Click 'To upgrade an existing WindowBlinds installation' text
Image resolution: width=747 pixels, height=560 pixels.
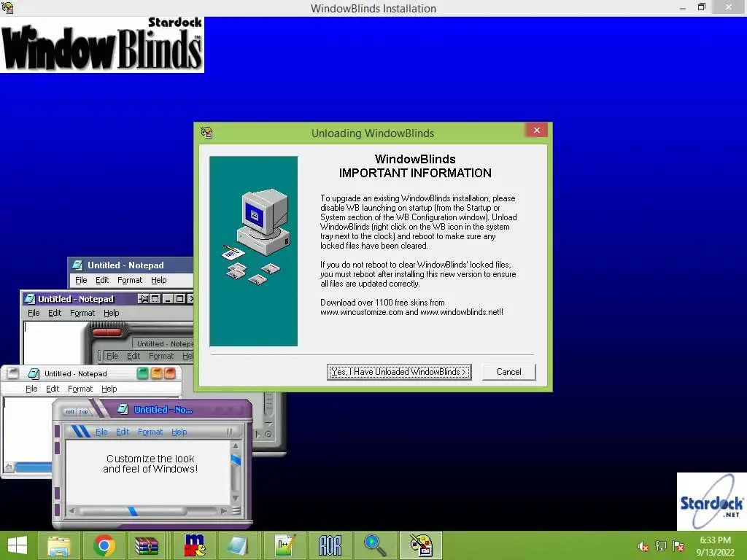tap(418, 222)
